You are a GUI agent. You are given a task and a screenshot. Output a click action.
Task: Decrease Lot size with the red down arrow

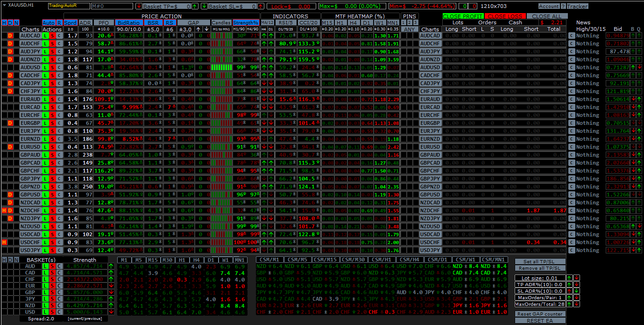[577, 278]
